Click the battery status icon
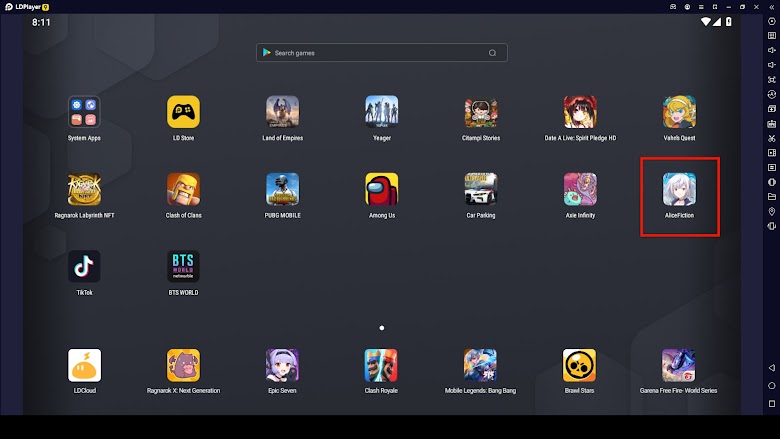780x439 pixels. [x=729, y=22]
